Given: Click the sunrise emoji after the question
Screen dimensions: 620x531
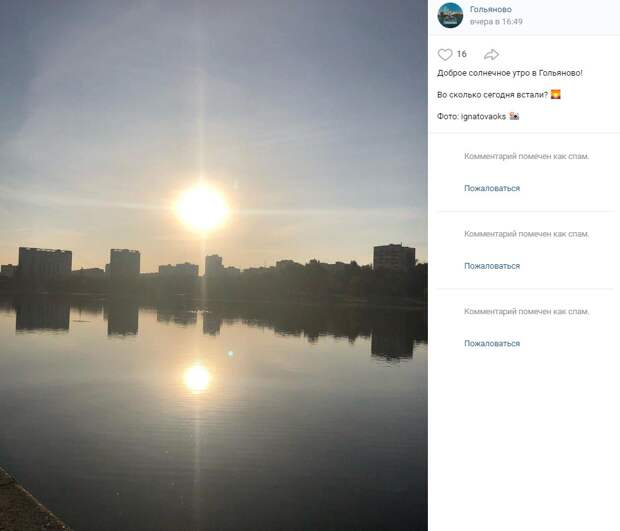Looking at the screenshot, I should click(x=556, y=94).
